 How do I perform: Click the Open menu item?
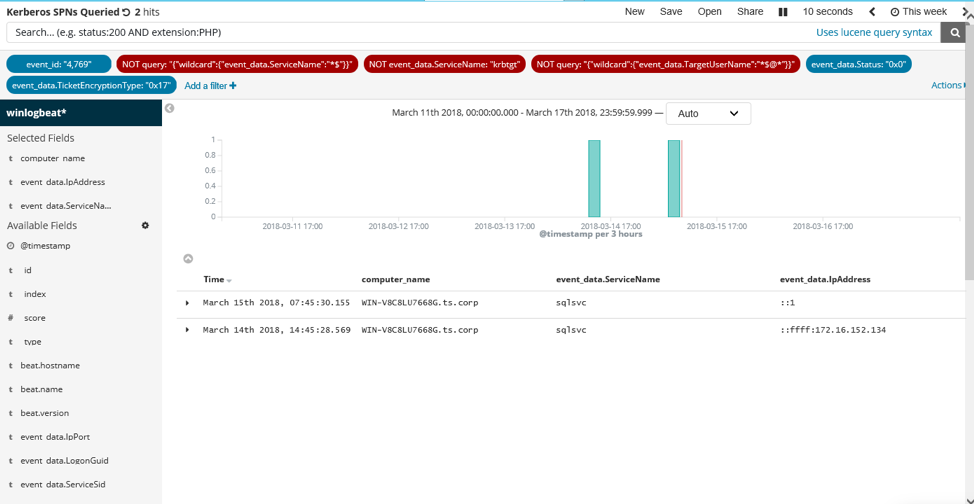coord(709,12)
